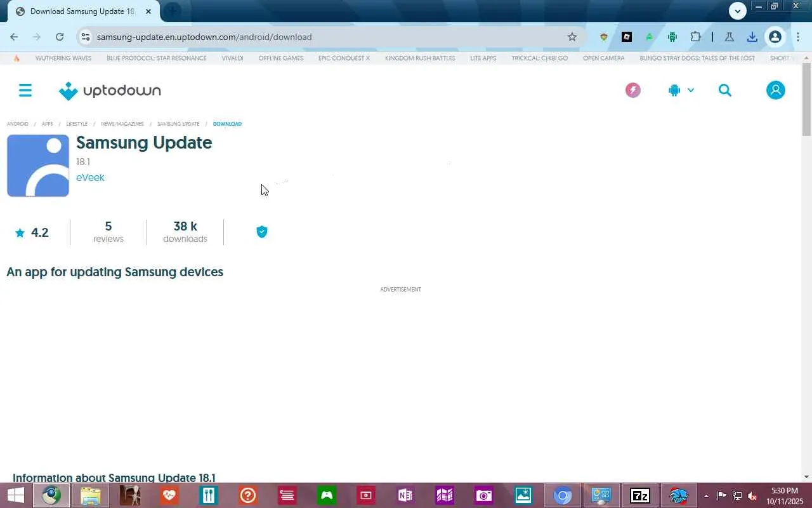This screenshot has height=508, width=812.
Task: Open the Chrome profile avatar
Action: (x=775, y=37)
